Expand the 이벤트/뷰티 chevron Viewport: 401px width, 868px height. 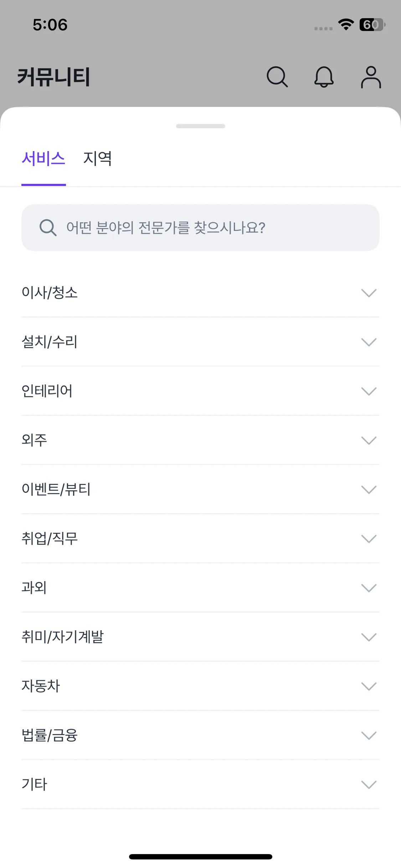369,490
